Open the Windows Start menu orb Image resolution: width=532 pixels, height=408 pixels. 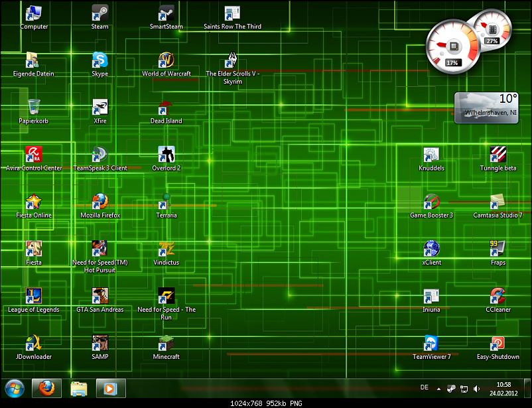(x=15, y=388)
